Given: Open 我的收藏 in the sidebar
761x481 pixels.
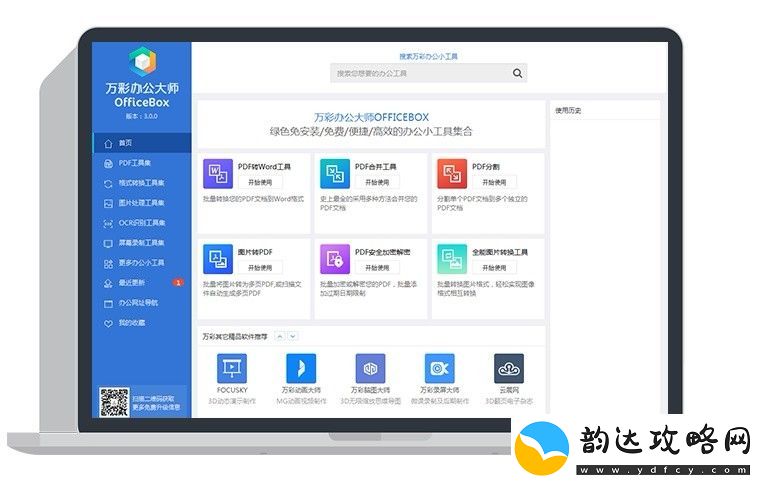Looking at the screenshot, I should [142, 323].
